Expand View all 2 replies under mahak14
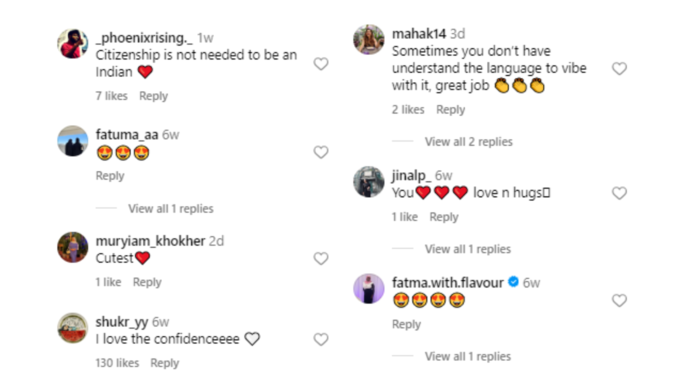680x383 pixels. (468, 142)
